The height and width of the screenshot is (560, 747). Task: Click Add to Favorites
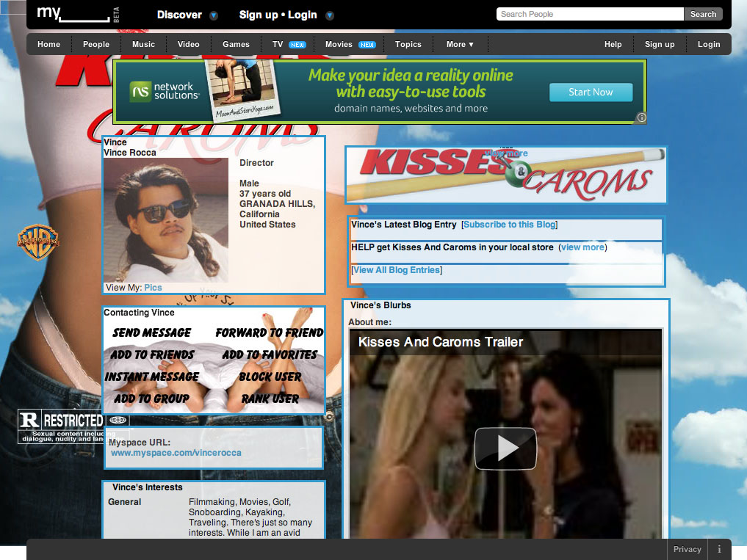click(270, 354)
